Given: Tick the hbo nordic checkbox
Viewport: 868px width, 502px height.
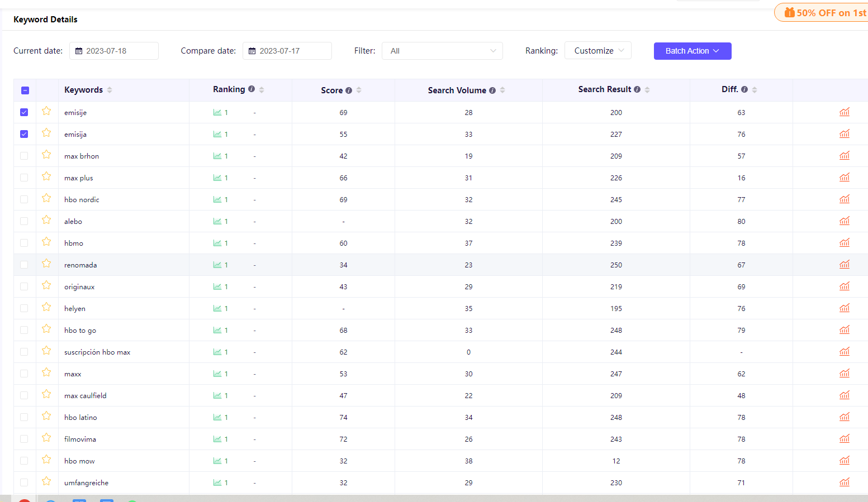Looking at the screenshot, I should tap(24, 199).
